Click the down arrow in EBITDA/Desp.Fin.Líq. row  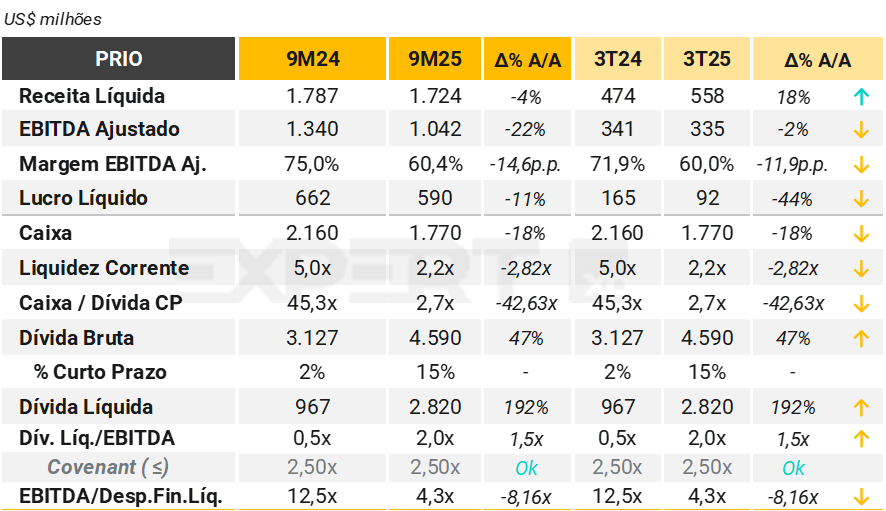click(859, 495)
